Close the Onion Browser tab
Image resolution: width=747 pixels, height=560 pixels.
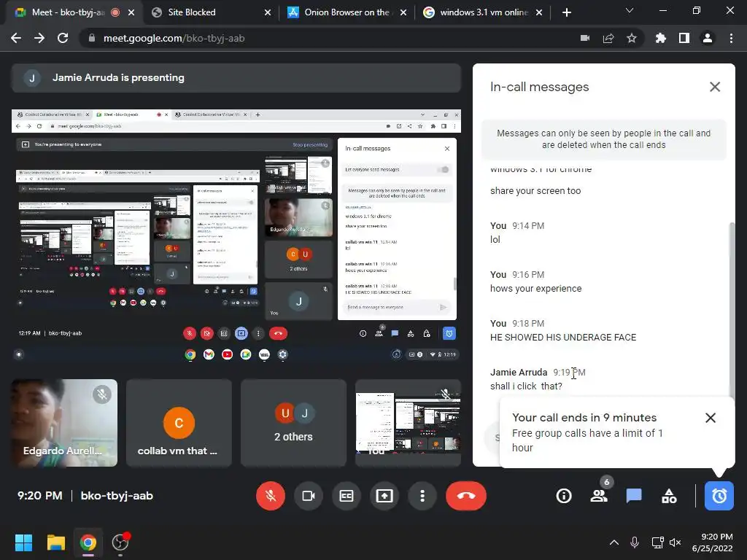(403, 12)
